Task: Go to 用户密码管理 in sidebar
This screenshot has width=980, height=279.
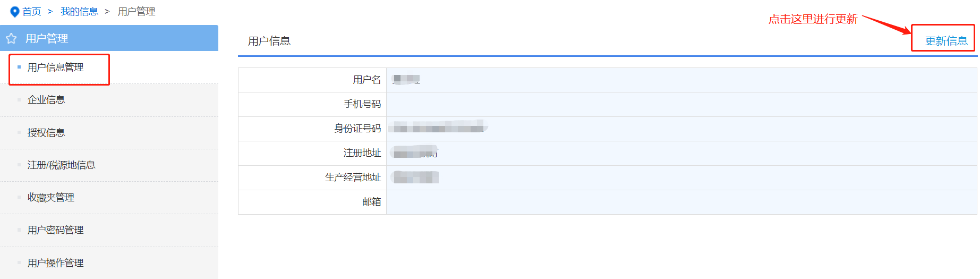Action: [x=56, y=230]
